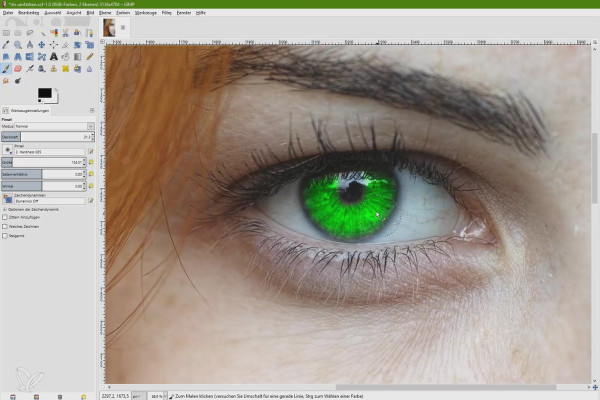
Task: Select the Paths tool
Action: [x=89, y=33]
